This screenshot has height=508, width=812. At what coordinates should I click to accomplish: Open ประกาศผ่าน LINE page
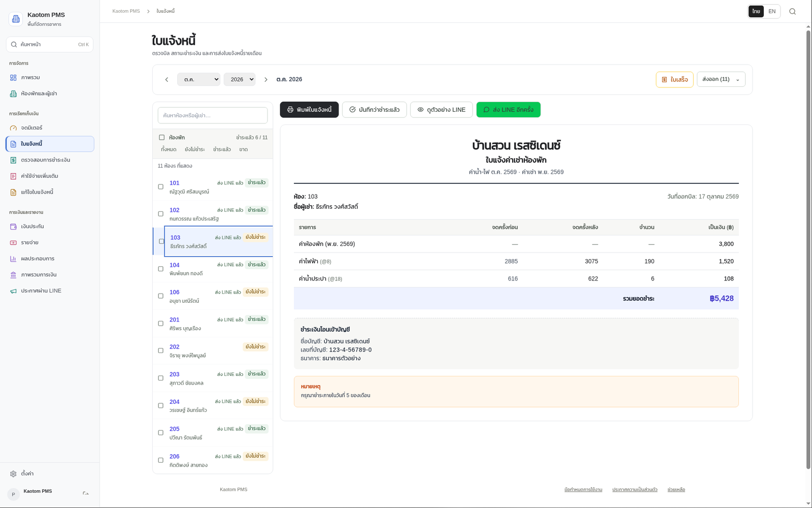50,291
